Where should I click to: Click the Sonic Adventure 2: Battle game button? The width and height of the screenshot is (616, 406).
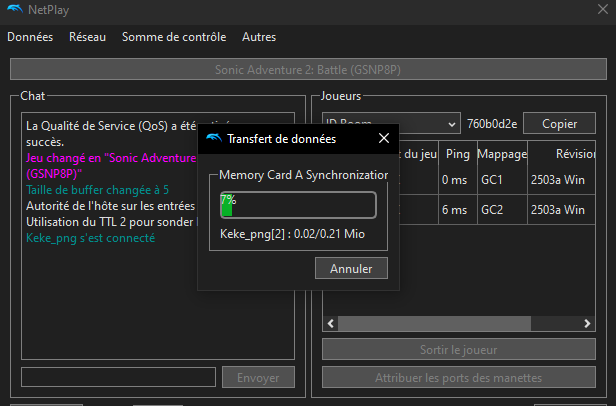(x=308, y=70)
